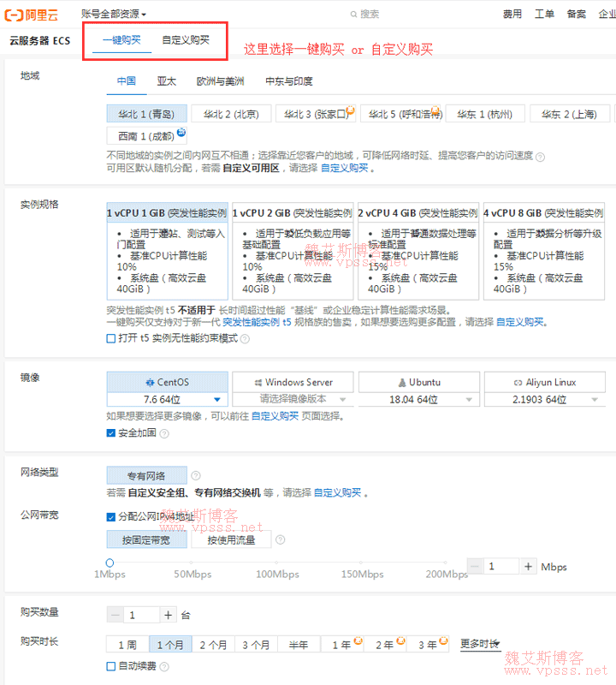Image resolution: width=616 pixels, height=685 pixels.
Task: Click help icon next to 安全加固
Action: 164,433
